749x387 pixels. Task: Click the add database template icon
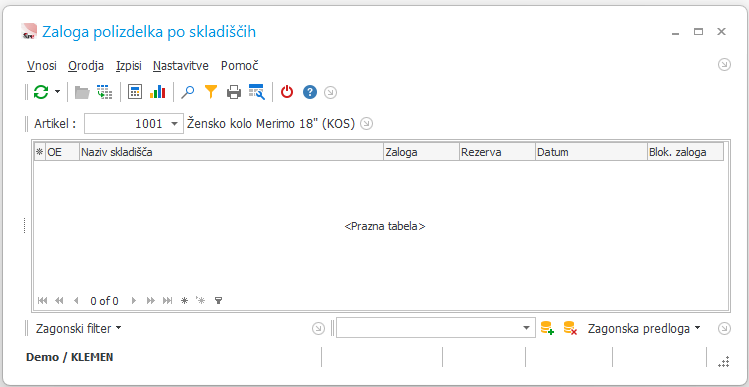point(547,328)
